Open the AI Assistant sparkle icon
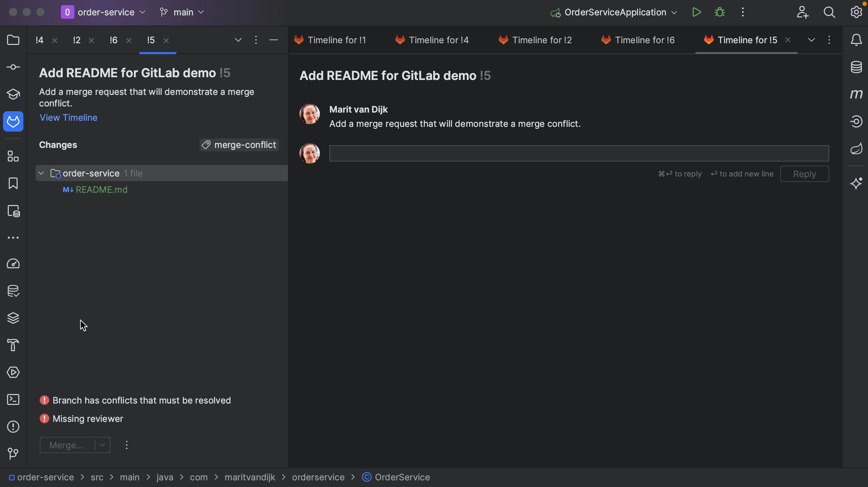Viewport: 868px width, 487px height. coord(856,183)
